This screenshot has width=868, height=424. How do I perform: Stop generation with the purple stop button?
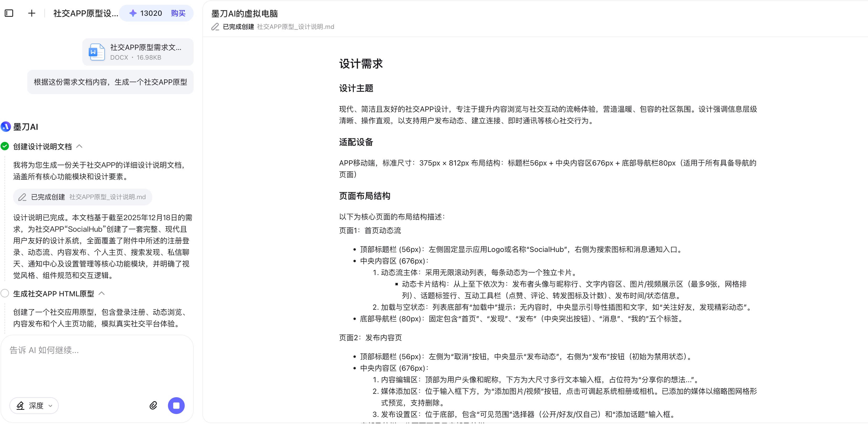click(x=176, y=405)
